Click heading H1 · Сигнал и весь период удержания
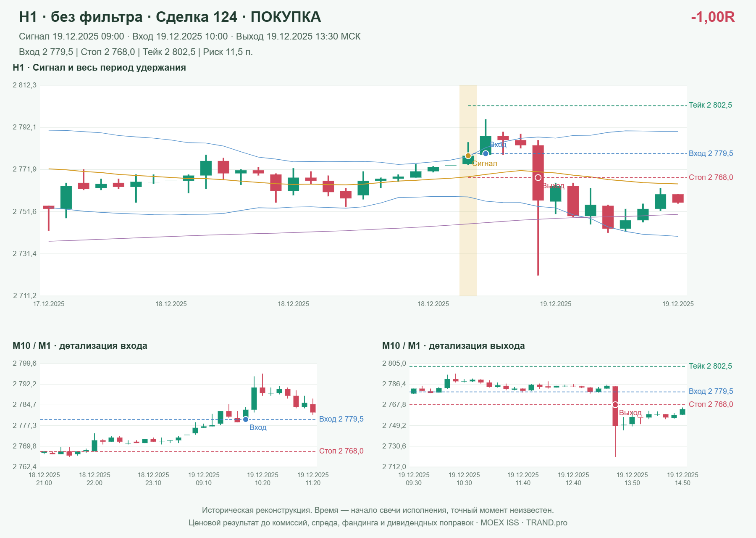Image resolution: width=756 pixels, height=538 pixels. (x=99, y=68)
